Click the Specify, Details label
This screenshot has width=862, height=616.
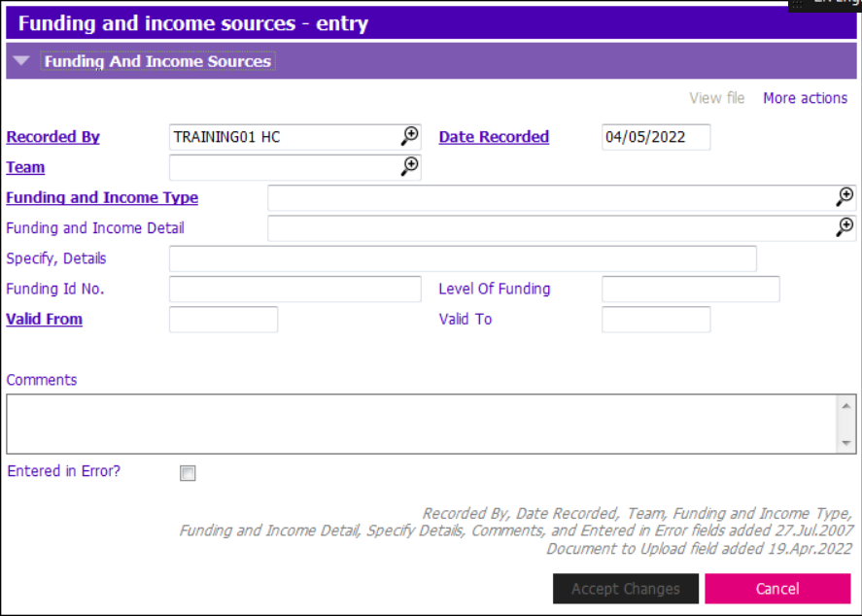56,258
